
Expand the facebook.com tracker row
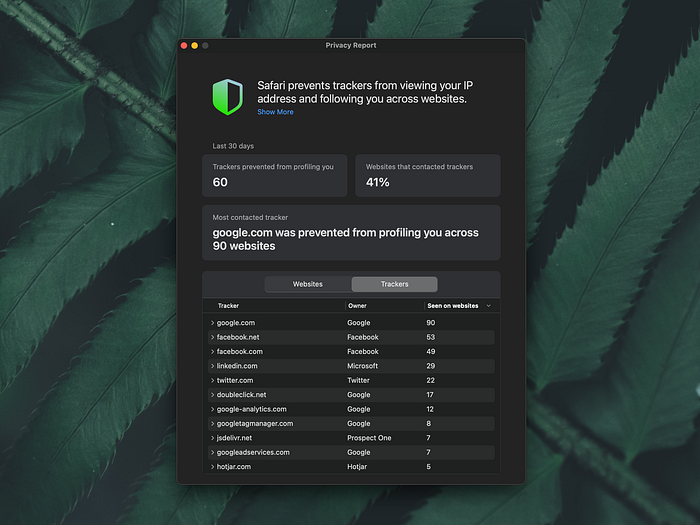pyautogui.click(x=212, y=351)
